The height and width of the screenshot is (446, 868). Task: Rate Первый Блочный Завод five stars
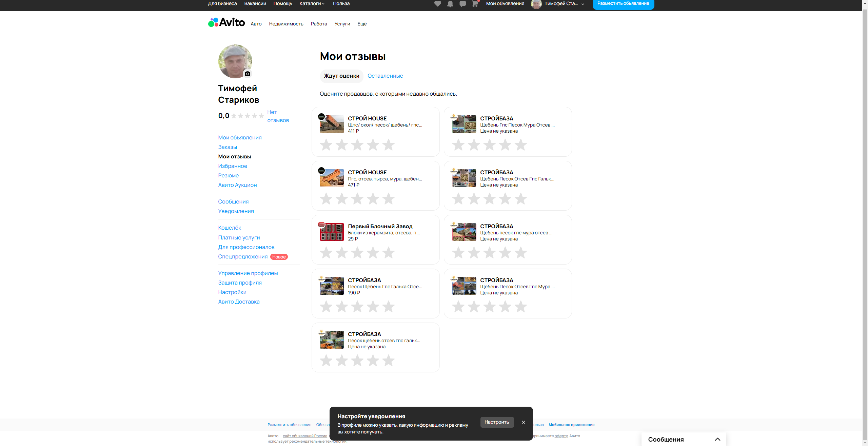389,253
